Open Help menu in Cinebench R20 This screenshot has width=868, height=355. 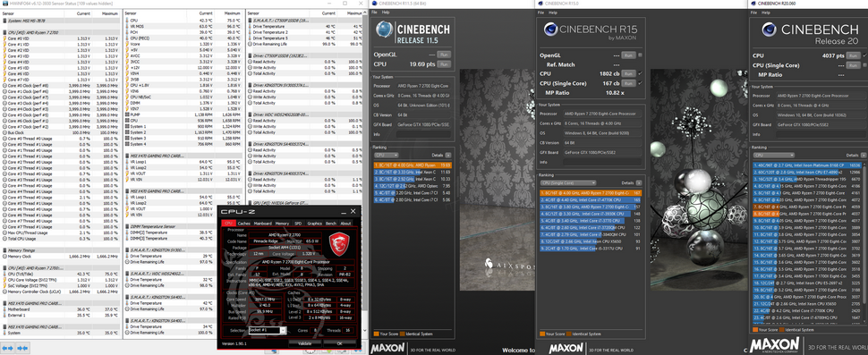(766, 13)
